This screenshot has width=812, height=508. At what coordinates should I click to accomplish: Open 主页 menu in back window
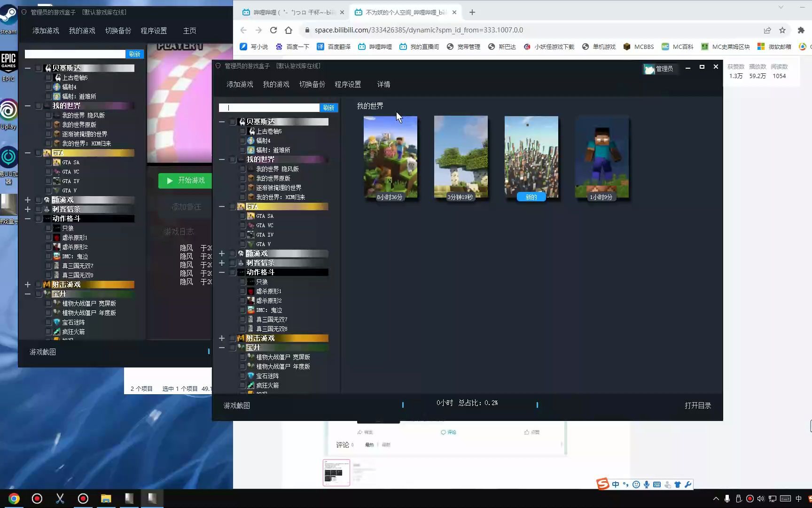click(x=189, y=31)
